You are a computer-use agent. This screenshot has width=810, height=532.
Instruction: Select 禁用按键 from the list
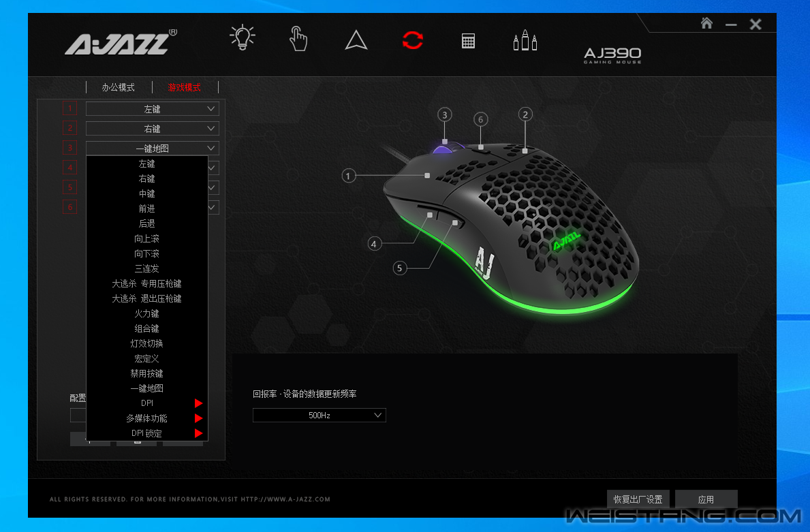pos(146,373)
